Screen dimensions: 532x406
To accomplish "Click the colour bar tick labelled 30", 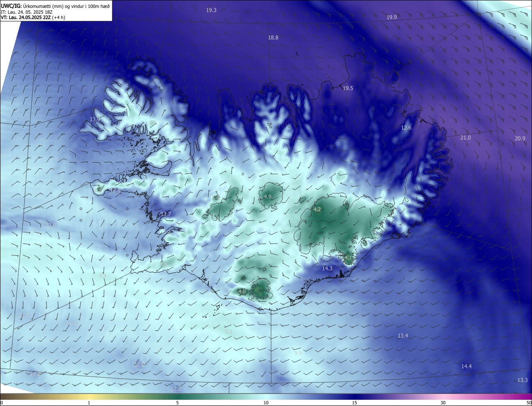I will [x=443, y=403].
